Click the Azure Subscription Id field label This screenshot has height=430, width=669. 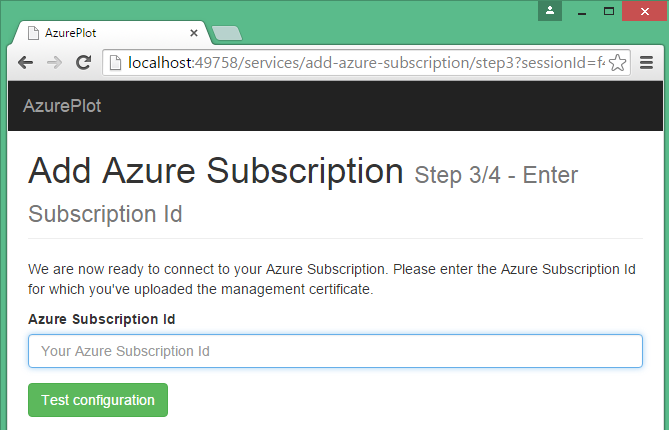pos(102,319)
